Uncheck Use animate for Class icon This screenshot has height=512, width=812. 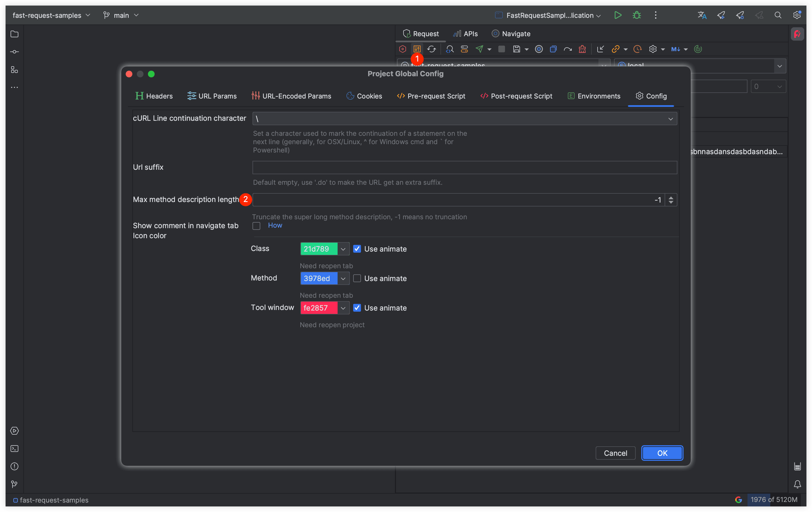[x=357, y=249]
